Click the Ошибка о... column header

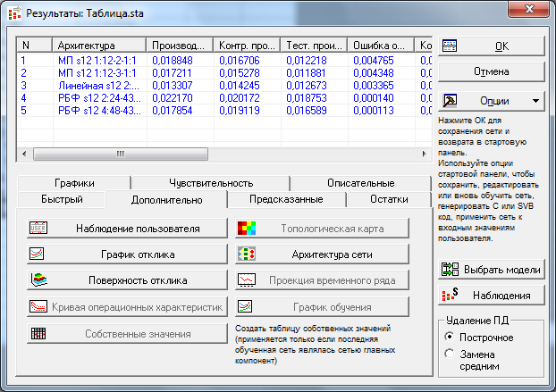pyautogui.click(x=381, y=46)
